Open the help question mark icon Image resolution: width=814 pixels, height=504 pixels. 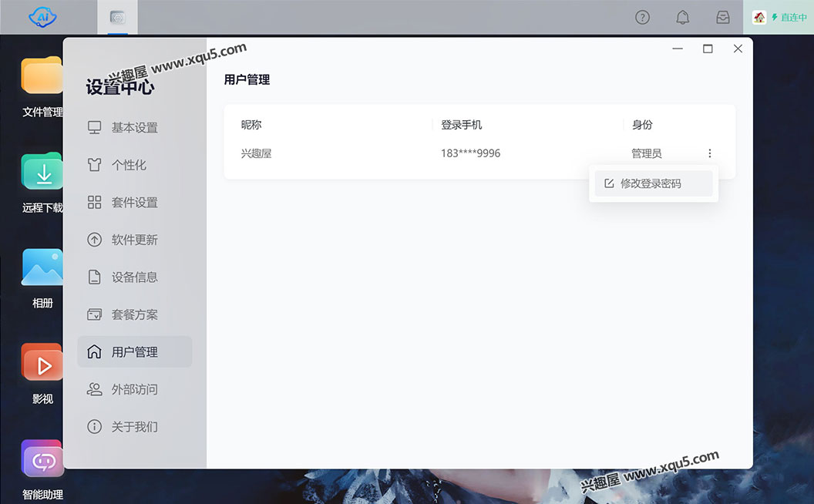pyautogui.click(x=642, y=18)
